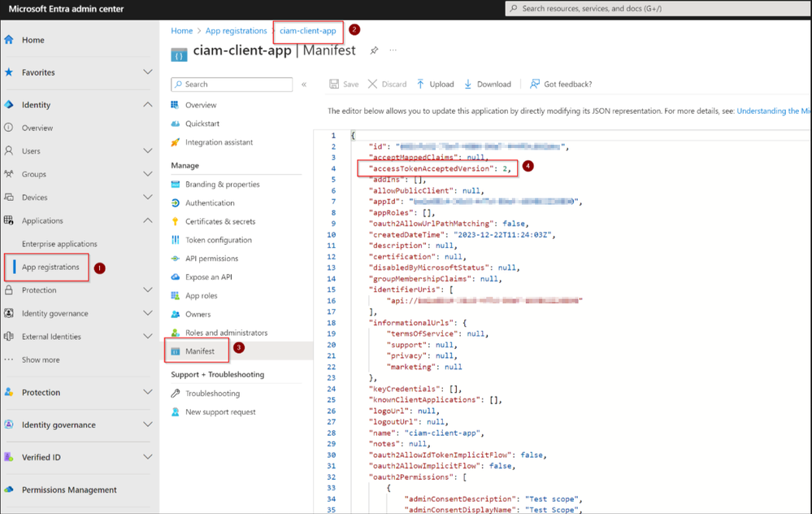Image resolution: width=812 pixels, height=514 pixels.
Task: Open the Understanding the manifest link
Action: pyautogui.click(x=774, y=111)
